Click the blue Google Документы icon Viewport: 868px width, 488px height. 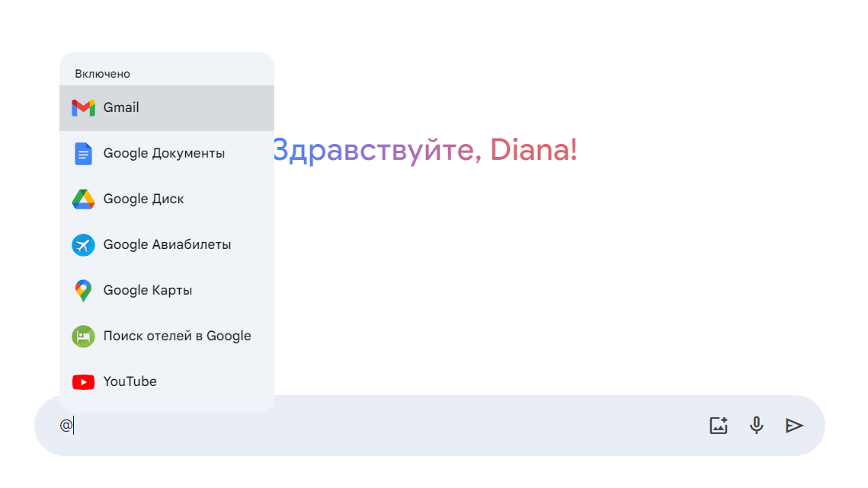click(x=83, y=154)
